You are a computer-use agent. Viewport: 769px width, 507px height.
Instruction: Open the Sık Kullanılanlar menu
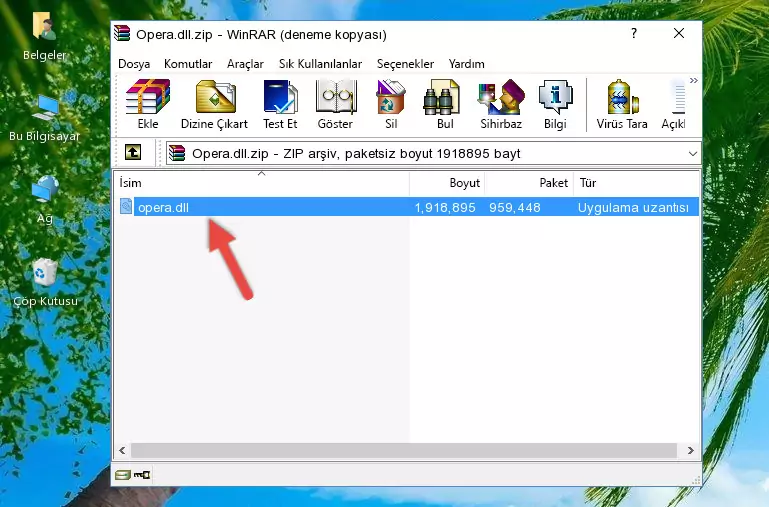coord(320,64)
